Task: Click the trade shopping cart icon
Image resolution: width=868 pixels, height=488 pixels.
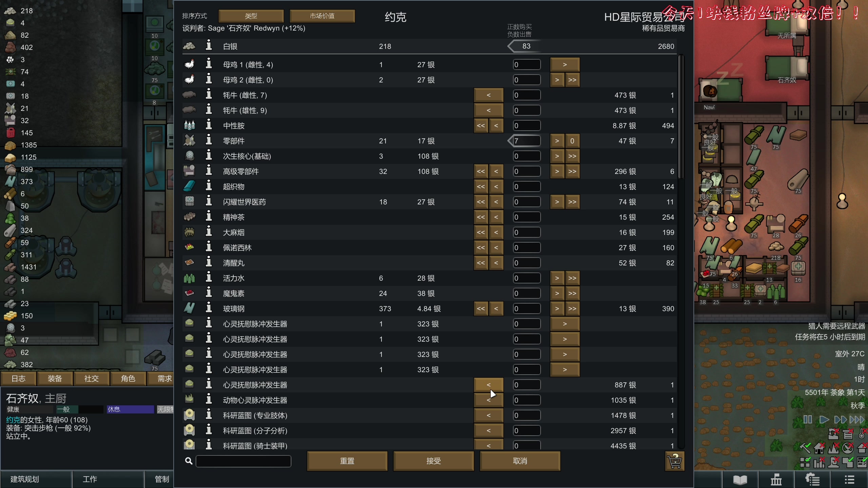Action: 674,461
